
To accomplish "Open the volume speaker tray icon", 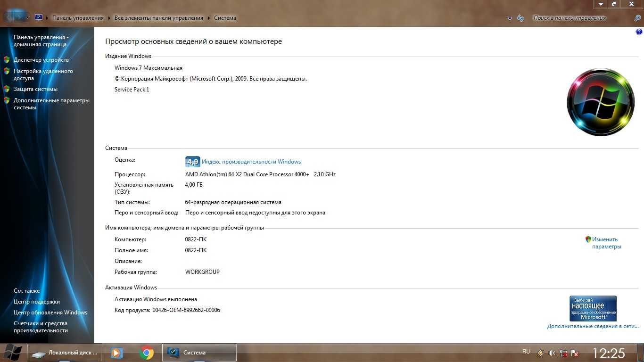I will (x=552, y=353).
